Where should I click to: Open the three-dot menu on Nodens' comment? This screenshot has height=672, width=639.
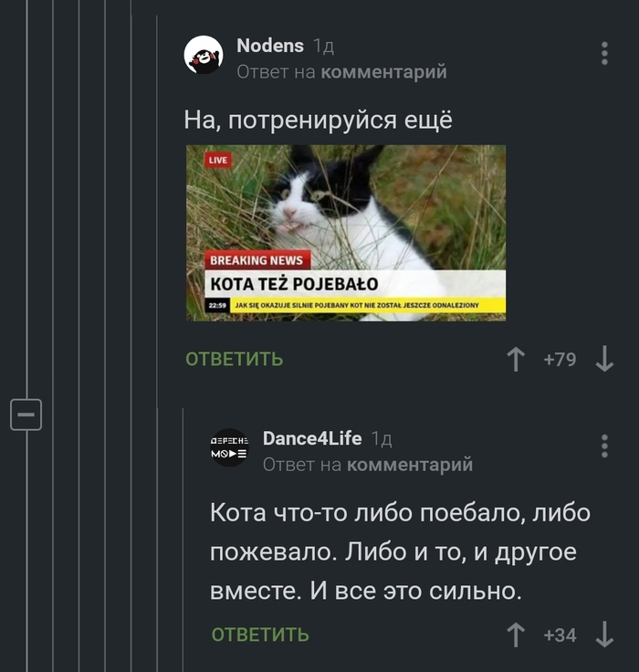point(604,54)
